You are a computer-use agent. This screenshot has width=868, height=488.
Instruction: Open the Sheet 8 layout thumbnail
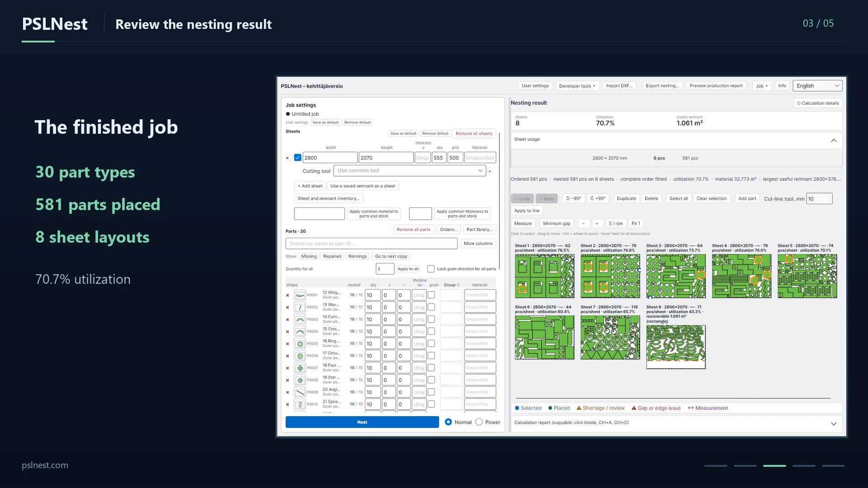[676, 347]
